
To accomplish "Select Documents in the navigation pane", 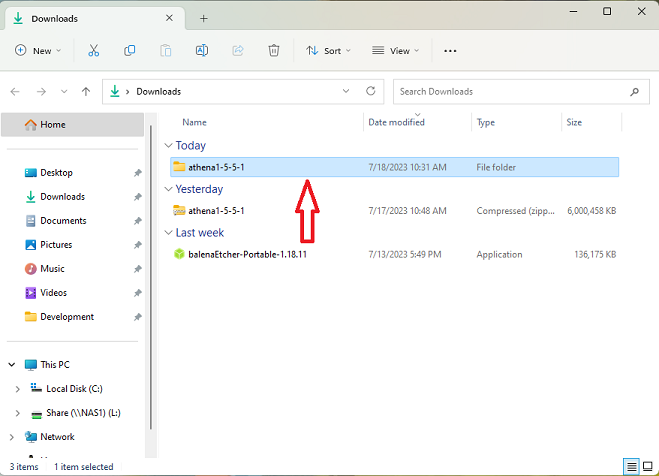I will [x=63, y=221].
